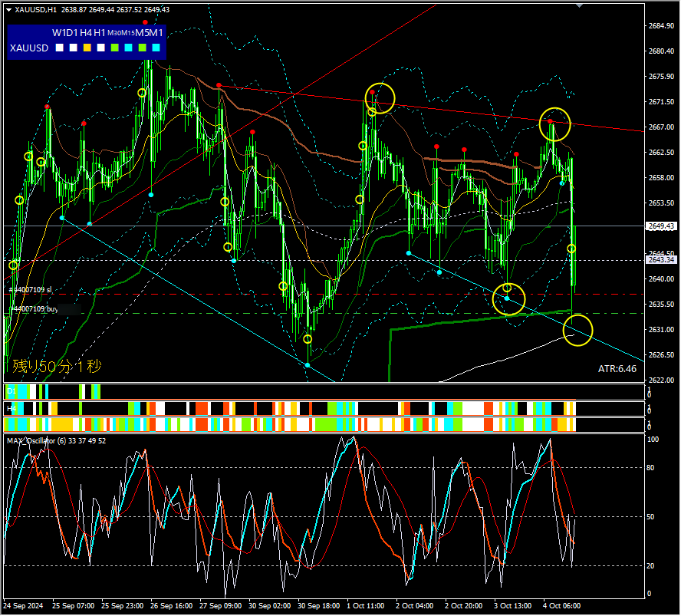Click the 4 Oct 06:00 time axis label
The image size is (681, 616).
click(x=561, y=606)
